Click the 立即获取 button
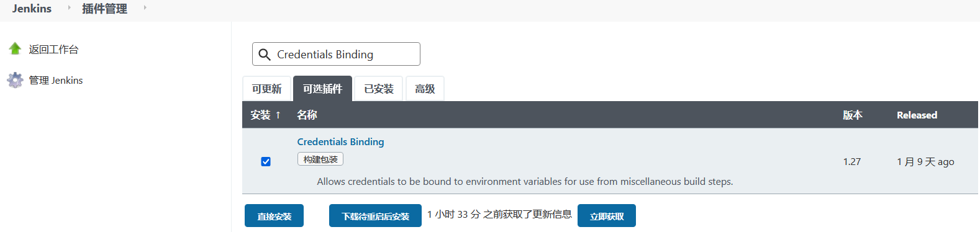This screenshot has height=232, width=980. 607,216
